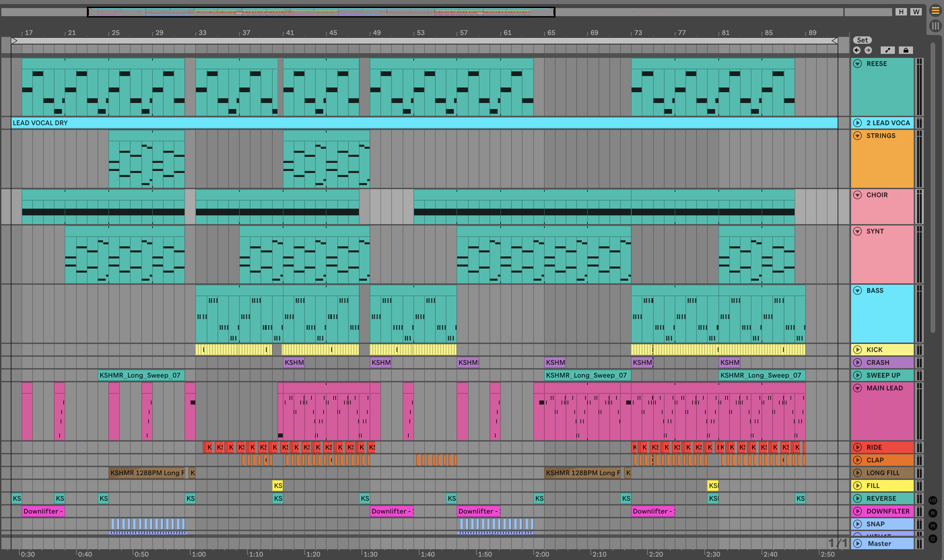Expand the CRASH track
The height and width of the screenshot is (560, 944).
click(857, 363)
